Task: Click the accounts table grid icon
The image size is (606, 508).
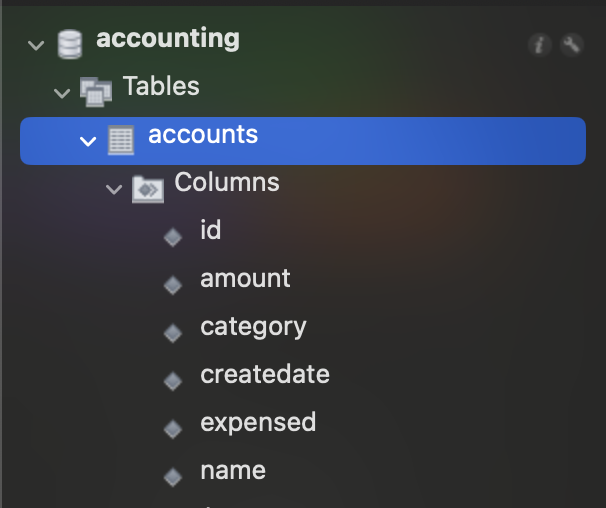Action: (121, 141)
